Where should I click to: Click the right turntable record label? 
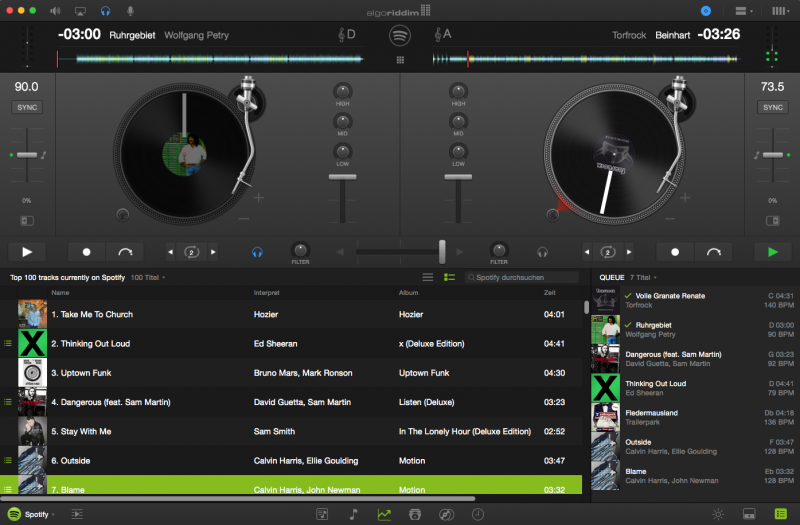pyautogui.click(x=614, y=155)
